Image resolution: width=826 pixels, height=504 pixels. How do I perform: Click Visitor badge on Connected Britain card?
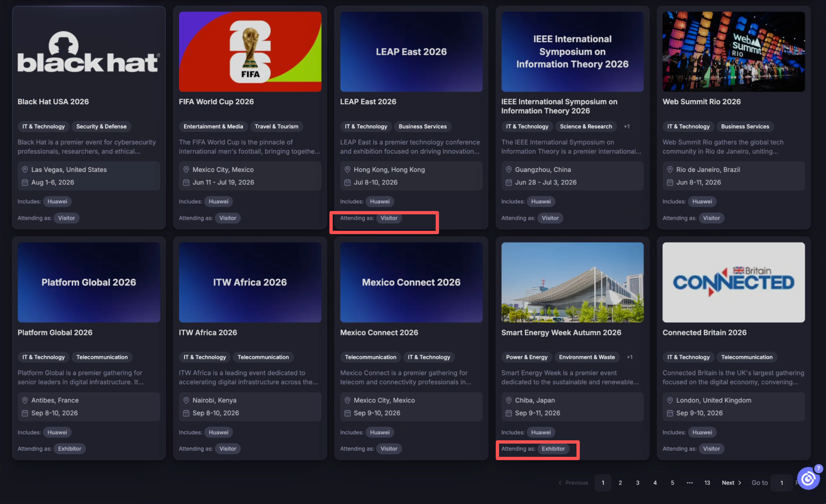click(711, 449)
